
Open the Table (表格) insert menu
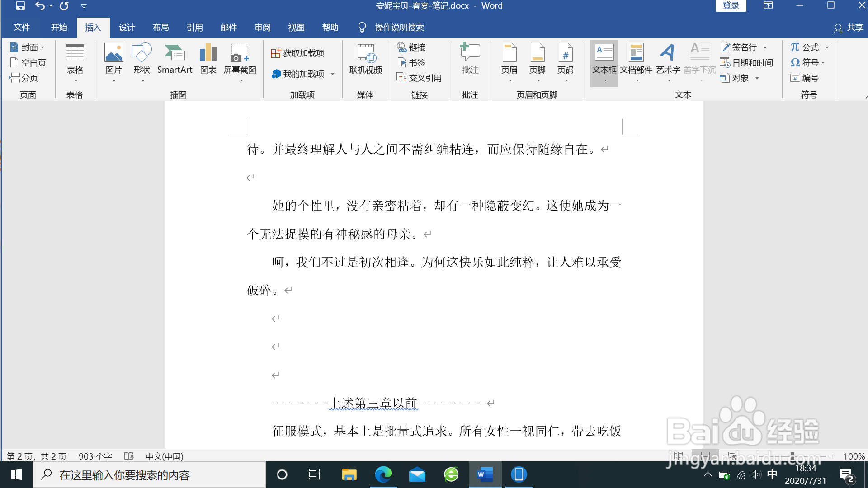(x=75, y=63)
